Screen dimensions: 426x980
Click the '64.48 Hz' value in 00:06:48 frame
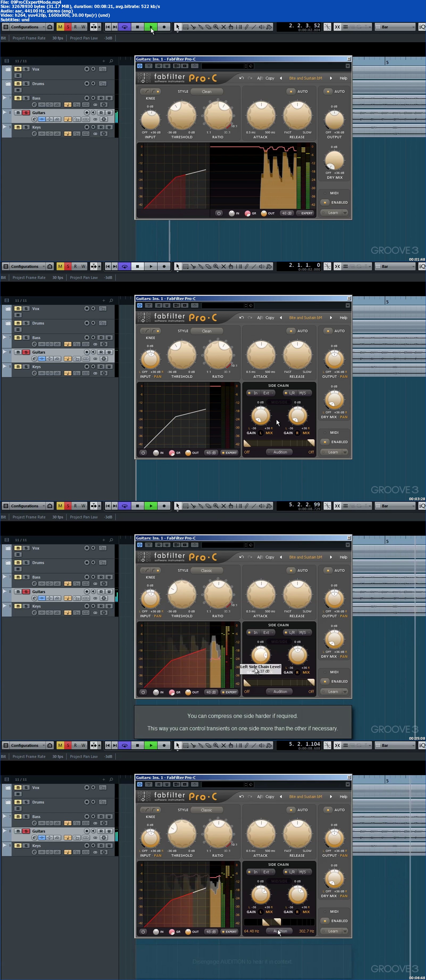pyautogui.click(x=252, y=931)
